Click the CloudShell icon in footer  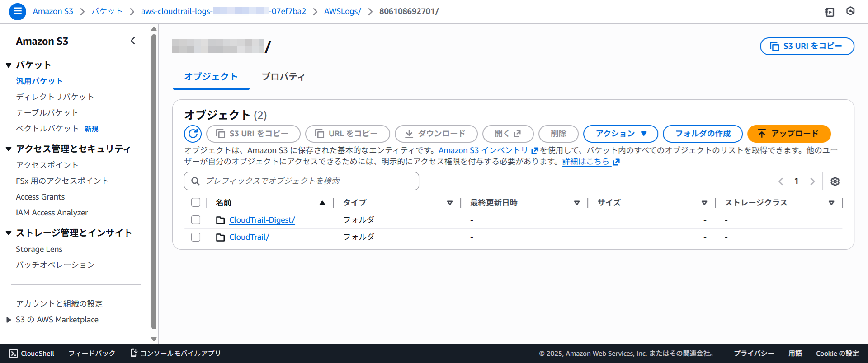click(x=14, y=354)
